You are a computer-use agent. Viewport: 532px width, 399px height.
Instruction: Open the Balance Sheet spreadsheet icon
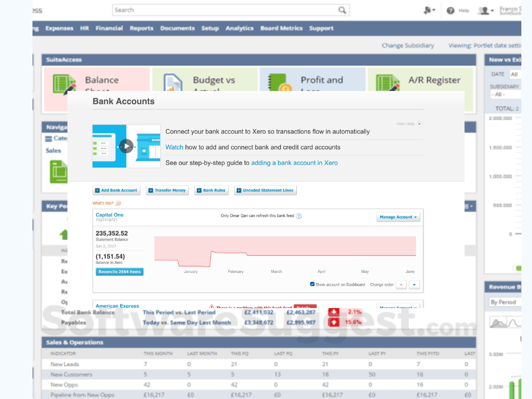[x=64, y=83]
